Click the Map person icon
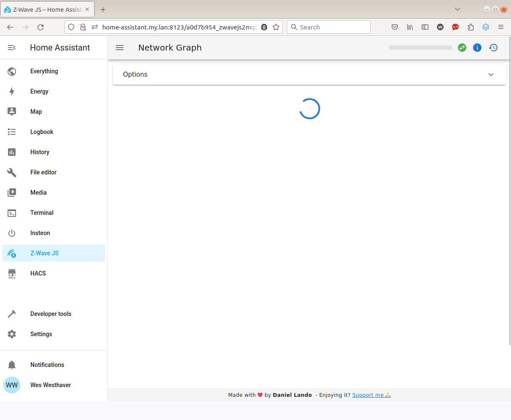Image resolution: width=511 pixels, height=420 pixels. click(12, 112)
